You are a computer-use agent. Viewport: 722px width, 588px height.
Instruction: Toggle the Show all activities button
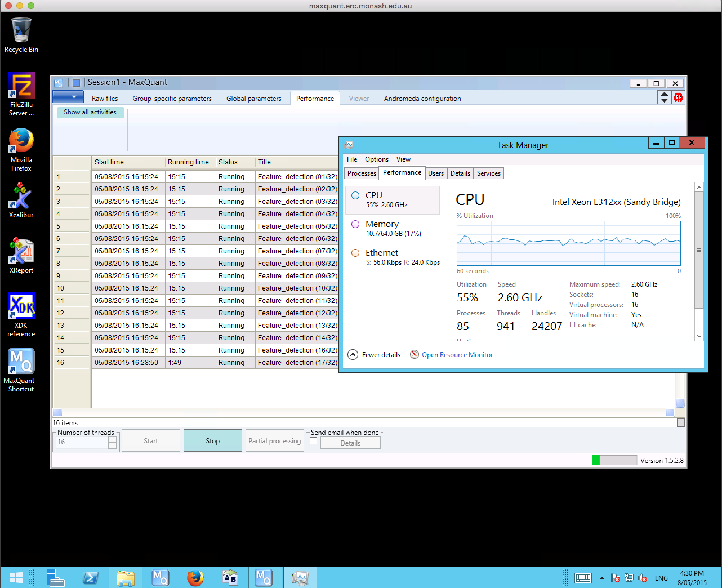(90, 112)
